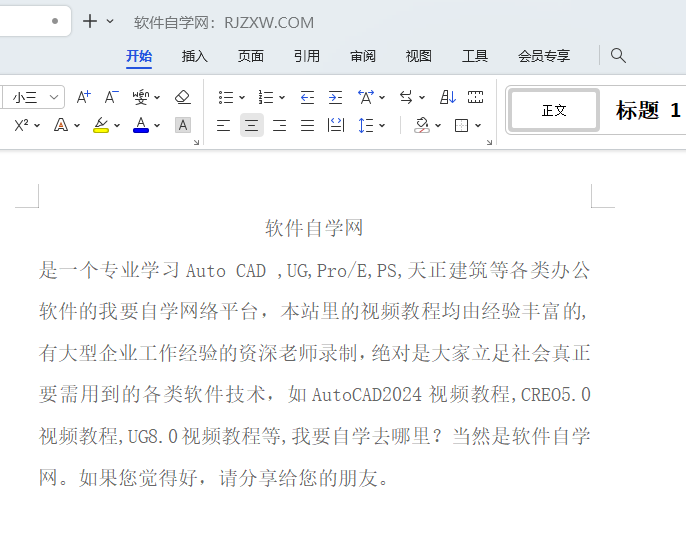The image size is (686, 545).
Task: Click the Chinese layout A icon
Action: 366,97
